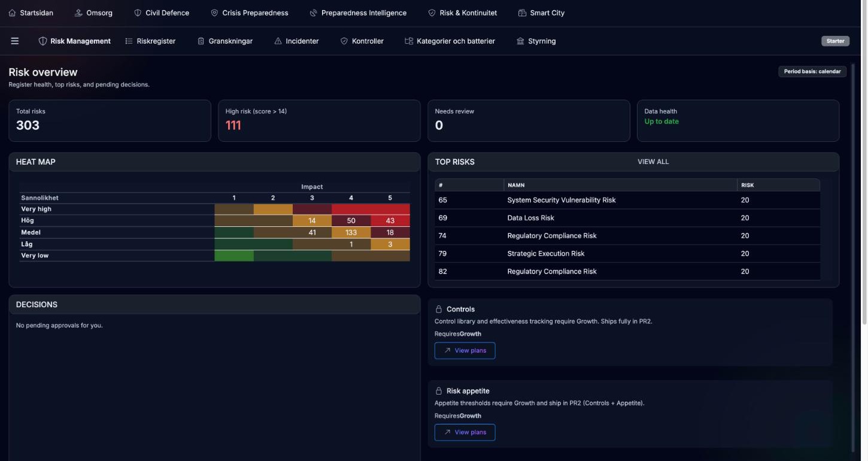Click the Controls padlock icon
This screenshot has height=461, width=868.
pos(439,310)
